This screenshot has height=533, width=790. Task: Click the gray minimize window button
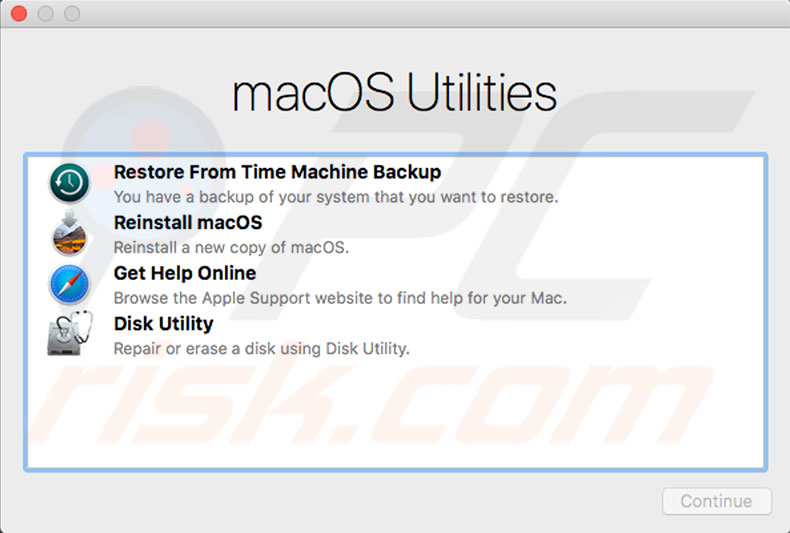point(45,14)
